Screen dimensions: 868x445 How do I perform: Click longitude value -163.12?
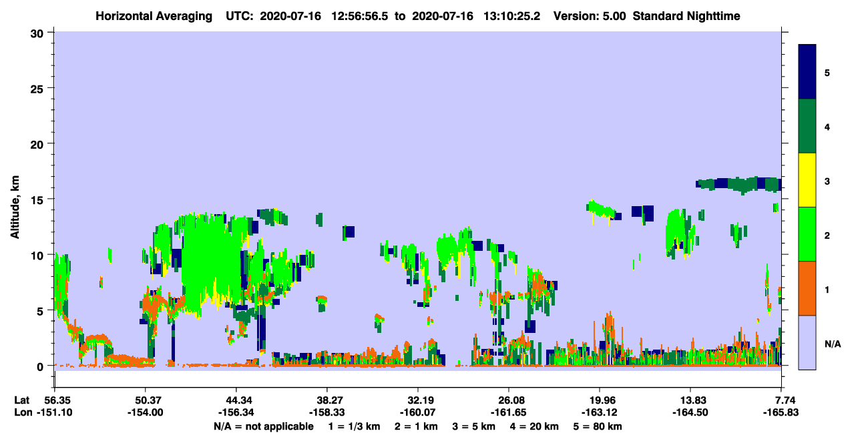[x=600, y=412]
